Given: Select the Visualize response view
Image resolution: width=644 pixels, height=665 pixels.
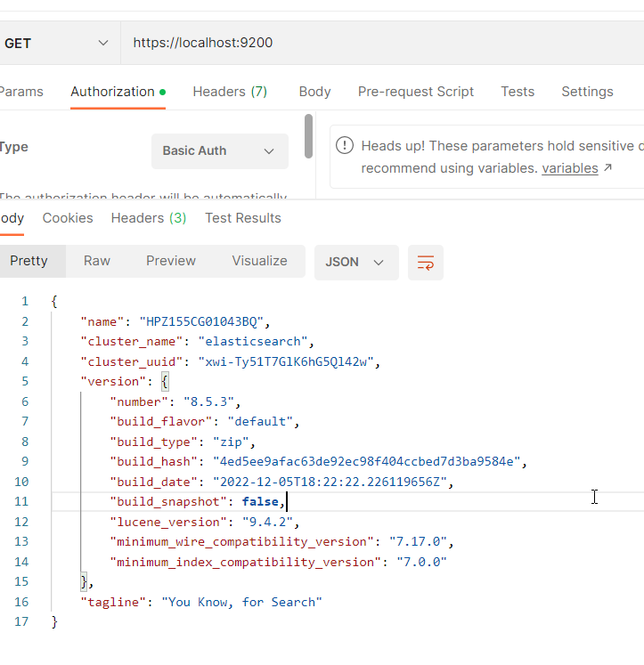Looking at the screenshot, I should (x=259, y=261).
